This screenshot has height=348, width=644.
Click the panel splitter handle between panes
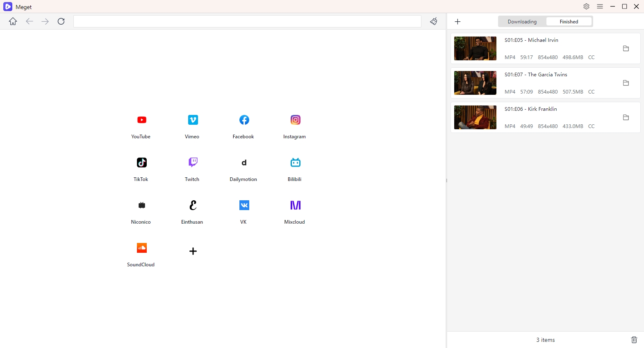coord(446,181)
